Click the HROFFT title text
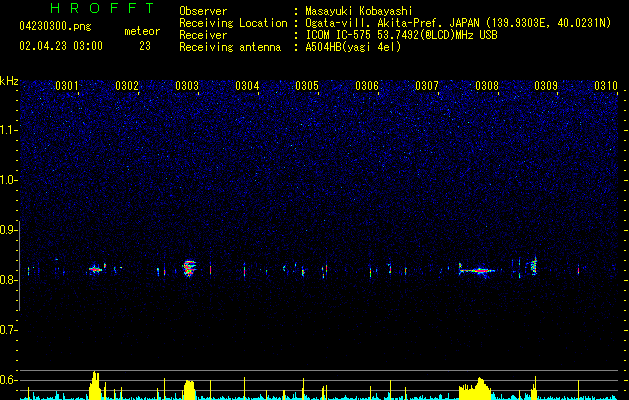The image size is (629, 400). point(102,8)
